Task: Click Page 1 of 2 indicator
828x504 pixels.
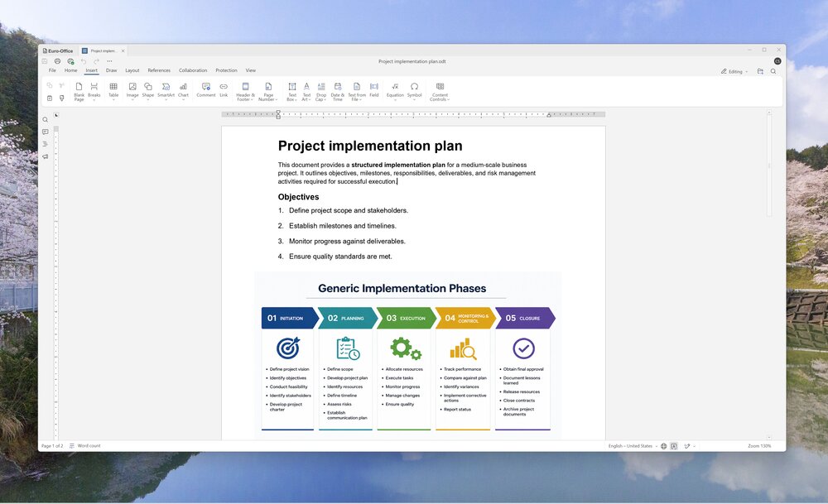Action: coord(52,446)
